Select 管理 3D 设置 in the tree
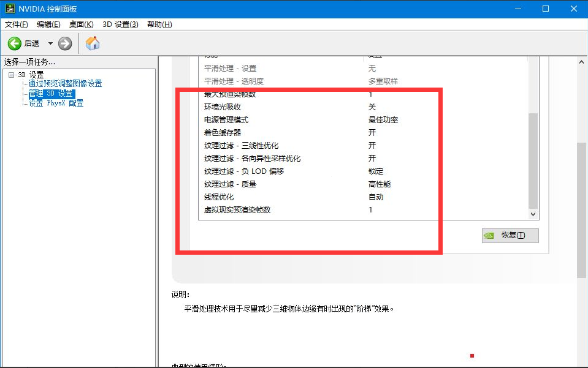Viewport: 588px width, 368px height. 52,93
